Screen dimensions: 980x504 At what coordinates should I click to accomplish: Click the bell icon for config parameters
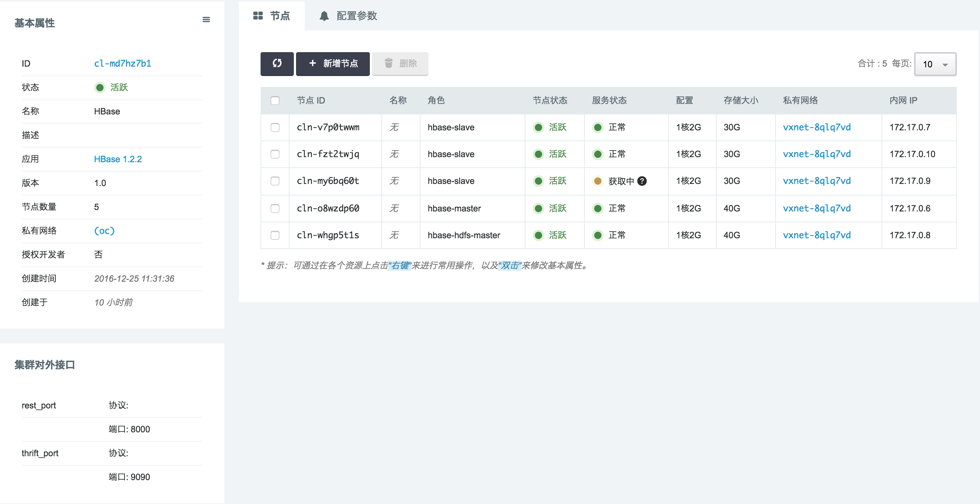324,16
